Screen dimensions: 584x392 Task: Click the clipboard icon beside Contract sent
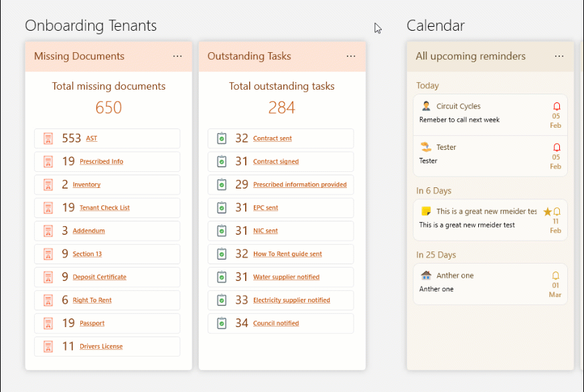pos(222,138)
